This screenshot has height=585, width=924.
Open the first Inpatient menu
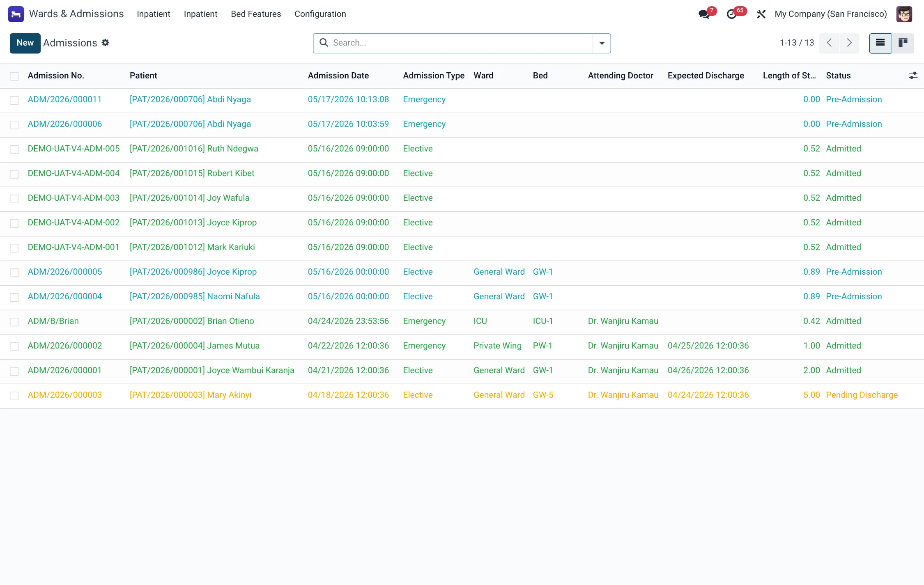pyautogui.click(x=153, y=14)
